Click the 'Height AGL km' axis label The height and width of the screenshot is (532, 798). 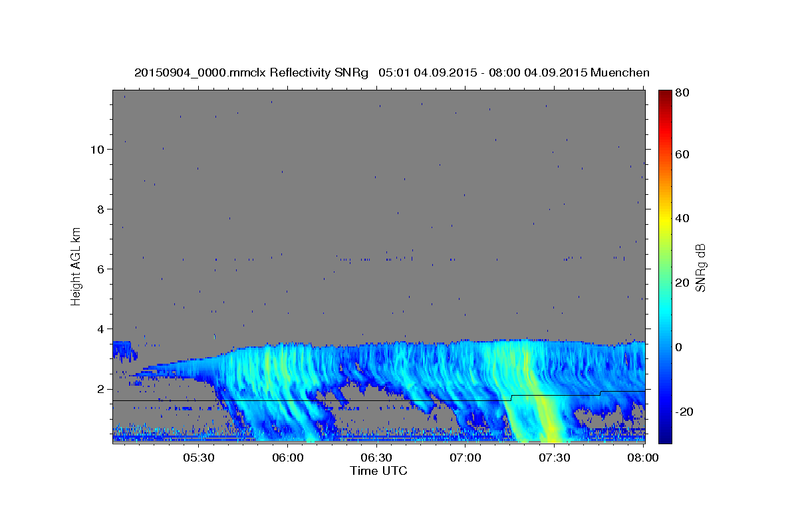[x=76, y=266]
